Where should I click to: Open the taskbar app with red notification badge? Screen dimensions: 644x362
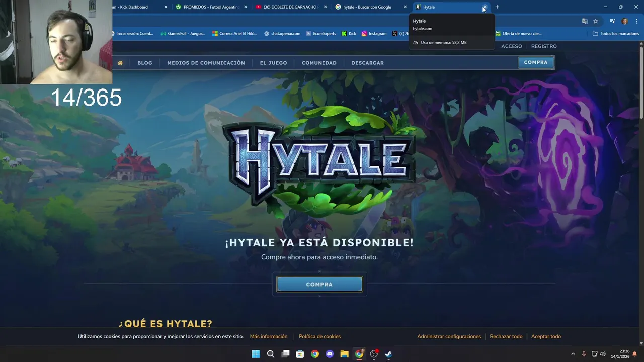pyautogui.click(x=374, y=354)
